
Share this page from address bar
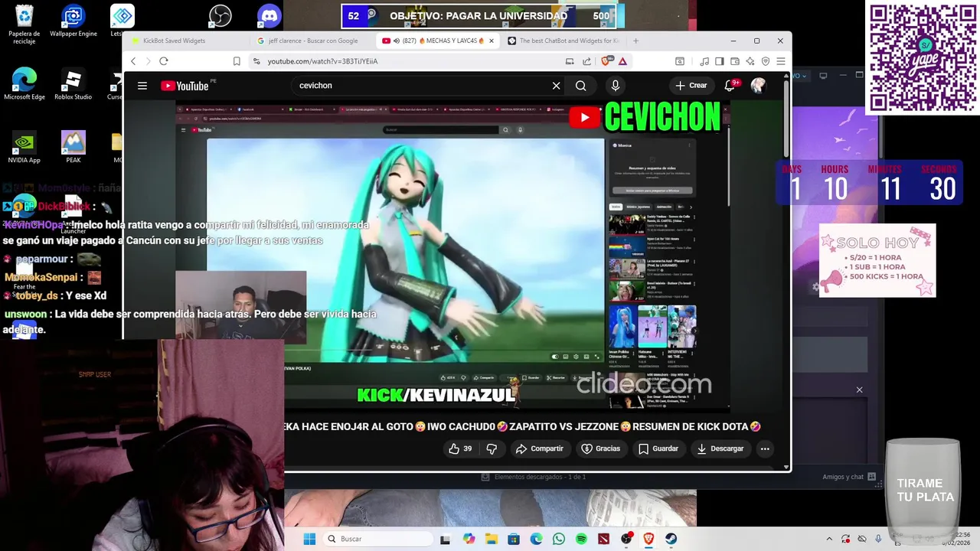586,61
